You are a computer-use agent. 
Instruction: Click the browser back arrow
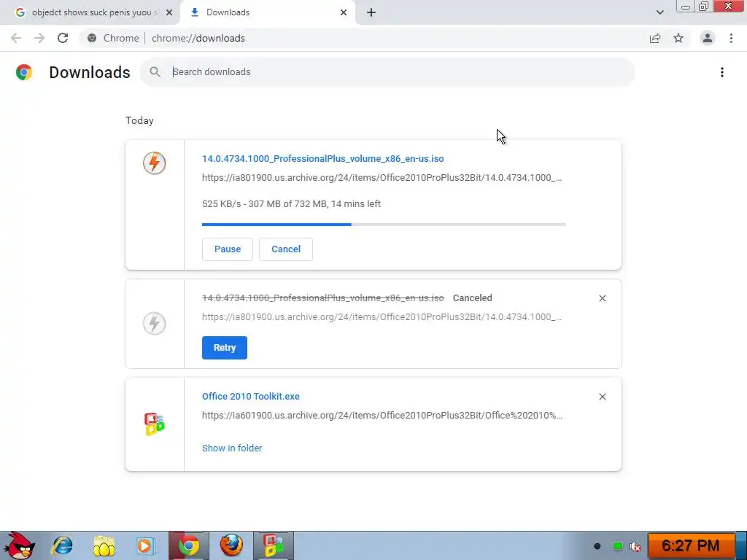tap(16, 38)
